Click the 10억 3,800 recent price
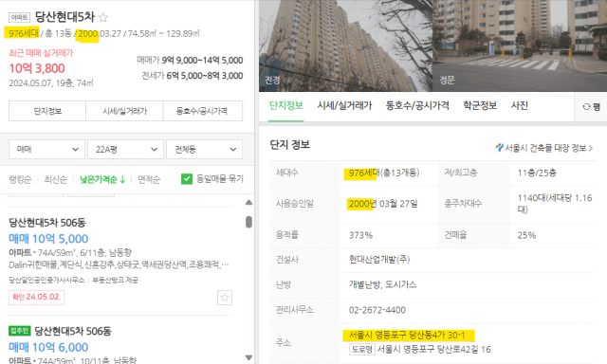This screenshot has height=364, width=607. pos(37,68)
